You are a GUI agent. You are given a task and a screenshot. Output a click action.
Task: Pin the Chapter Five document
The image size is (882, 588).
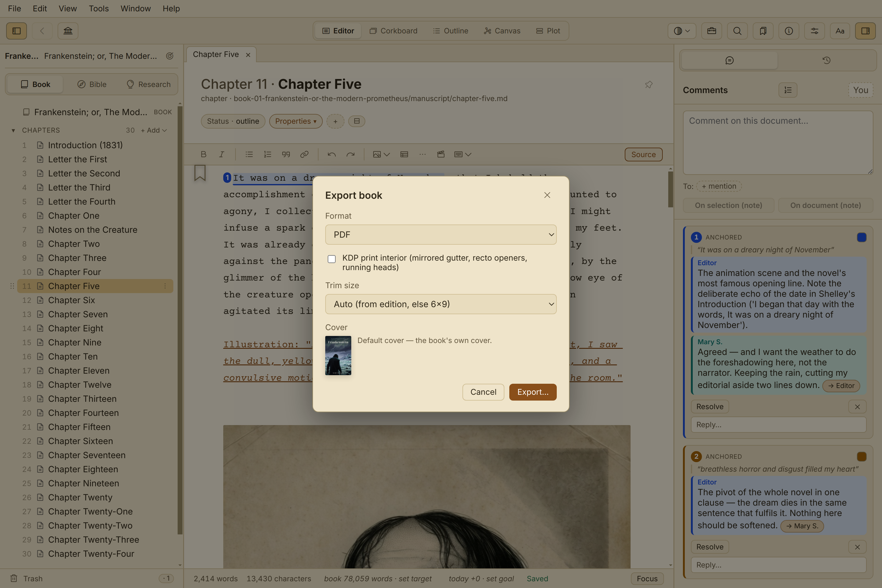(648, 85)
